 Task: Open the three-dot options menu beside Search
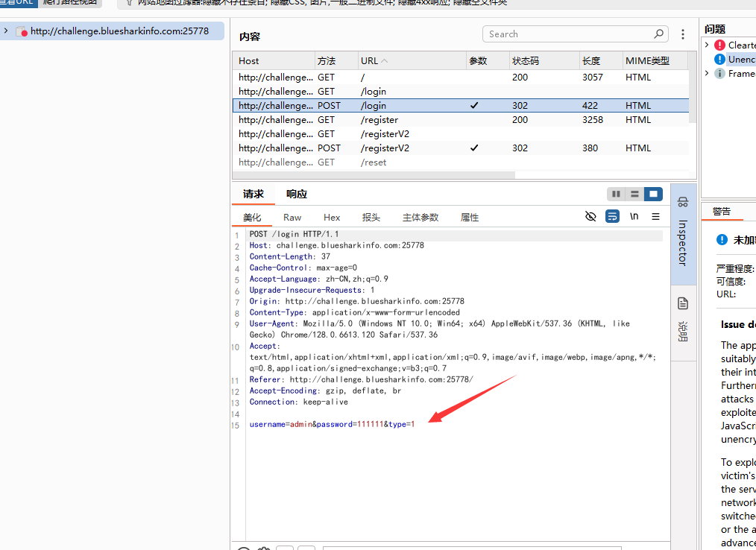click(x=683, y=34)
